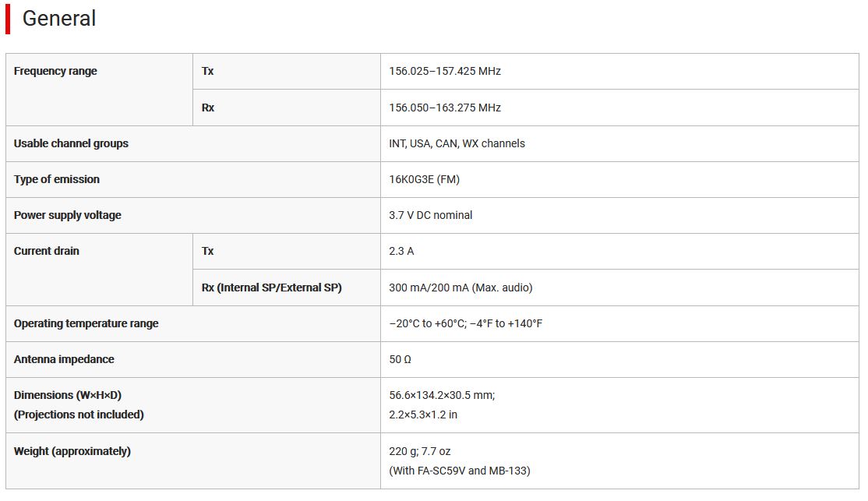Select the Rx (Internal SP/External SP) label
The width and height of the screenshot is (868, 501).
(271, 288)
